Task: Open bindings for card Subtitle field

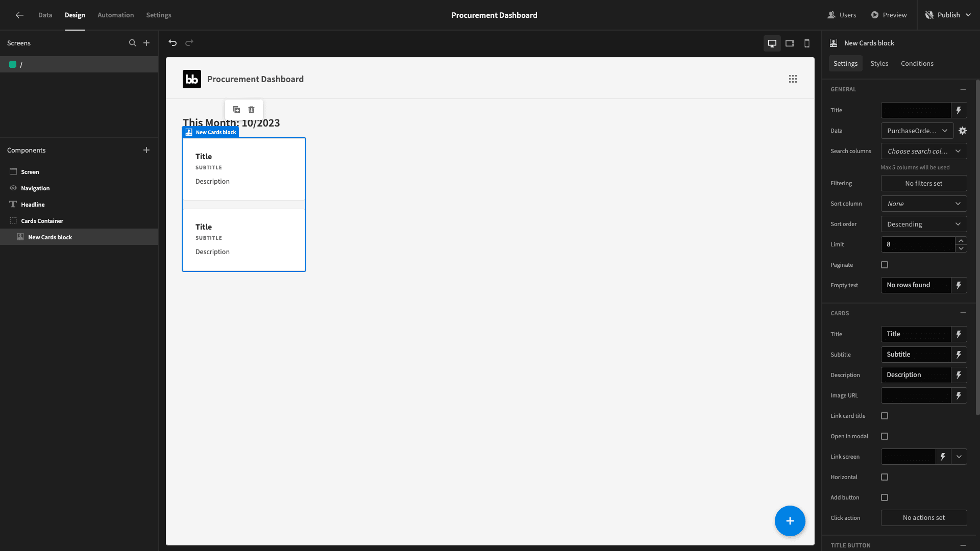Action: tap(959, 355)
